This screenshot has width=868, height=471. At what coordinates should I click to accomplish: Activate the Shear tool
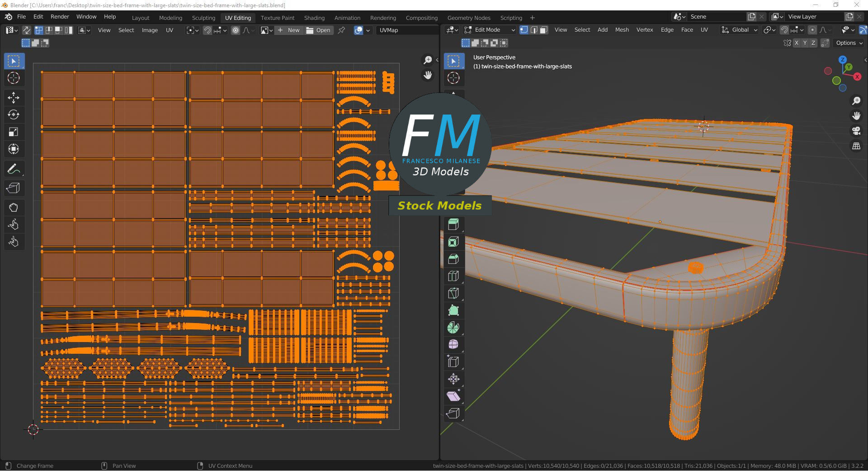(x=453, y=396)
